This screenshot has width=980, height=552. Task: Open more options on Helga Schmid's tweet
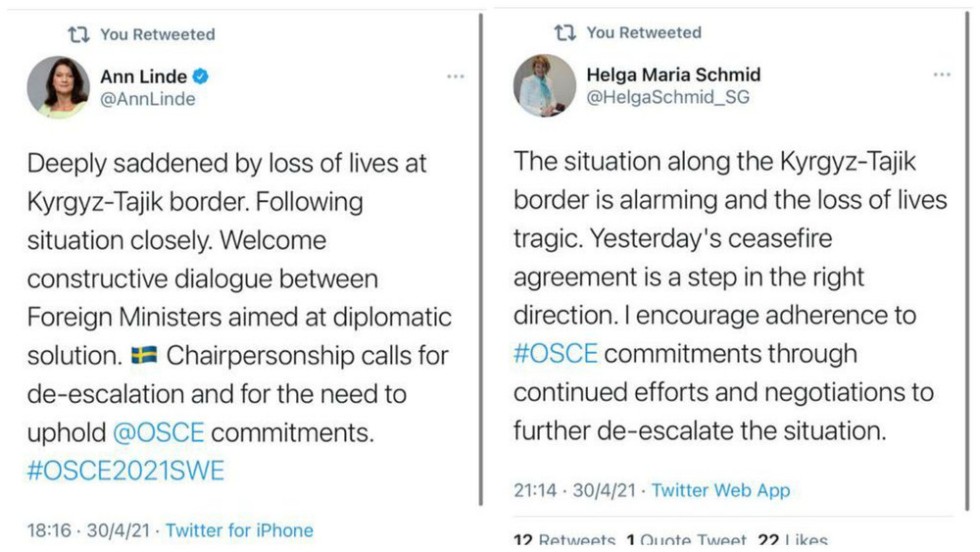942,75
